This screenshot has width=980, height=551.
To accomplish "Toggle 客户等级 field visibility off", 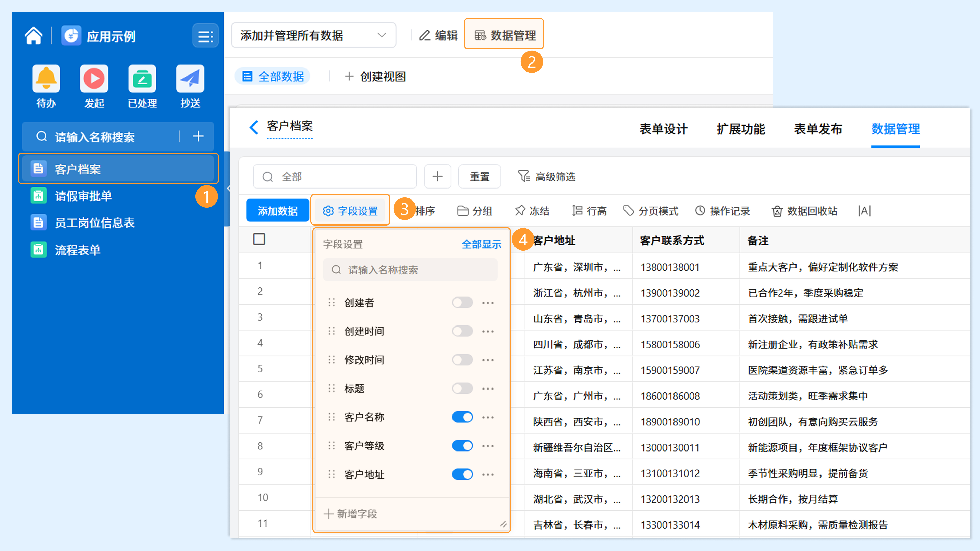I will click(x=462, y=446).
